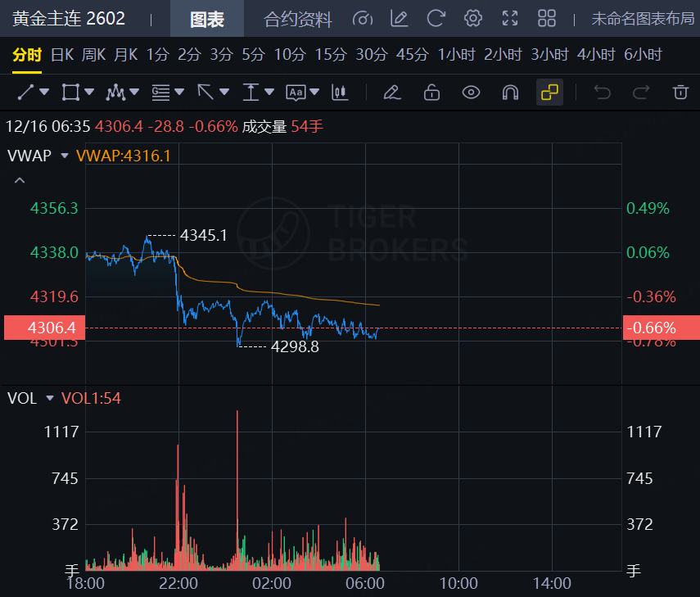Open the chart layout grid icon
Screen dimensions: 700x597
(547, 19)
